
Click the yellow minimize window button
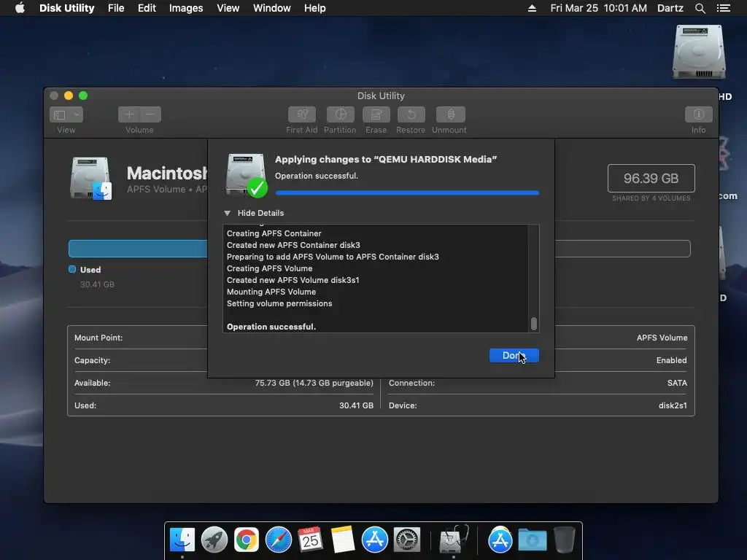[69, 96]
